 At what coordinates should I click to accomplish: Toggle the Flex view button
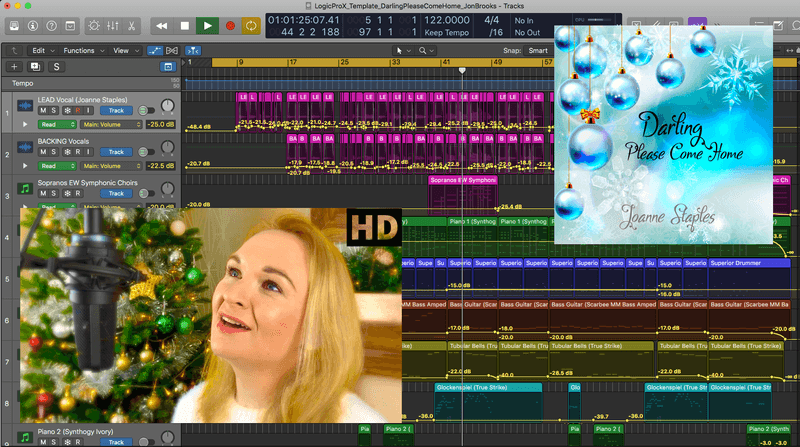point(172,51)
